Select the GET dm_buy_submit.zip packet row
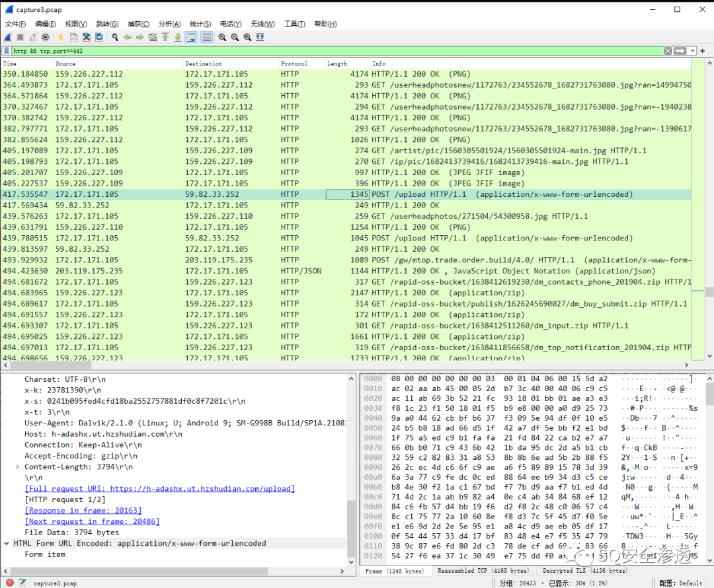The height and width of the screenshot is (588, 714). pos(346,303)
